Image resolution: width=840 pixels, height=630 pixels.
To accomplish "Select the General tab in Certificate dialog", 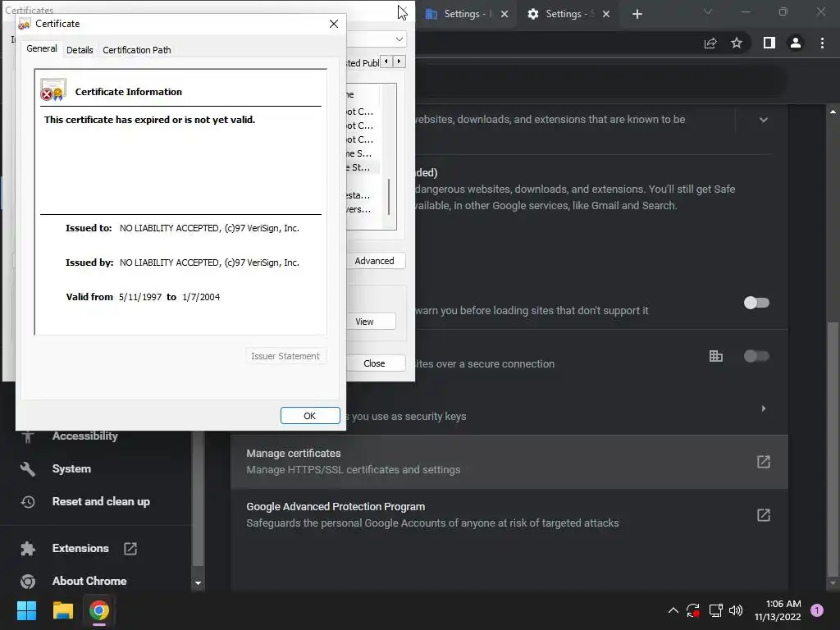I will [42, 48].
